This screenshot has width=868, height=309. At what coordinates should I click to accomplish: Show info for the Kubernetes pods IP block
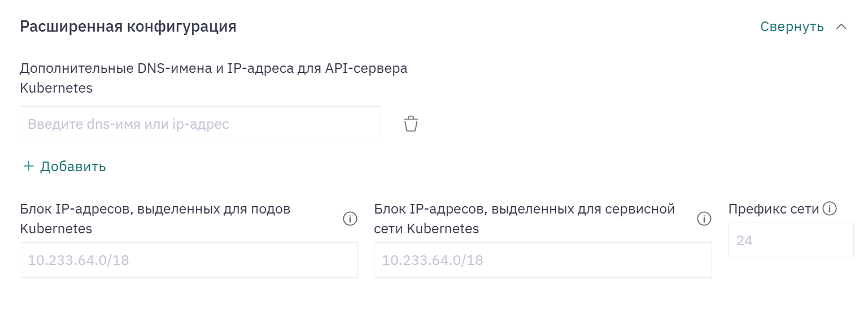coord(350,219)
